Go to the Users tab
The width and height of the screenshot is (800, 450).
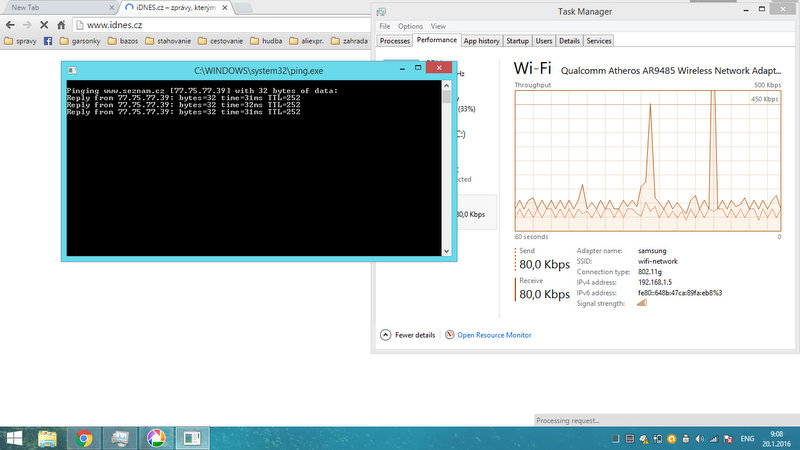tap(543, 41)
